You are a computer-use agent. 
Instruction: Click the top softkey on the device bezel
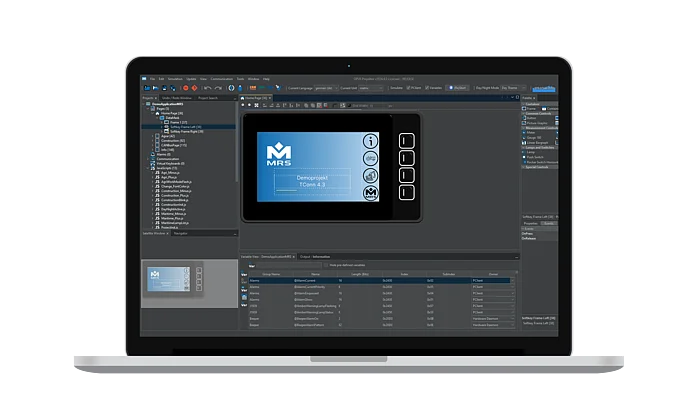pos(406,141)
